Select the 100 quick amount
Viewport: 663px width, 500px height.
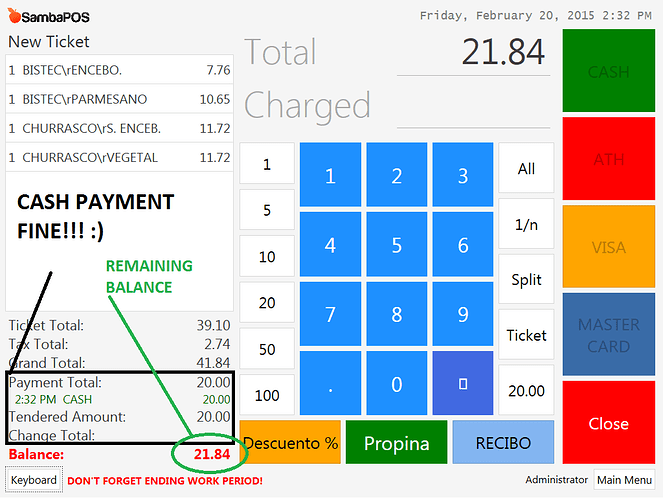point(267,395)
